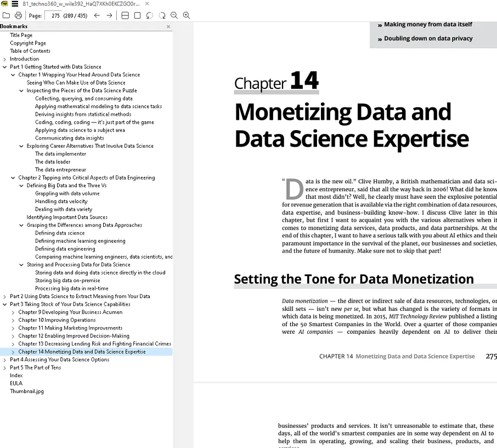Collapse Part 1 Getting Started with Data Science

tap(5, 67)
